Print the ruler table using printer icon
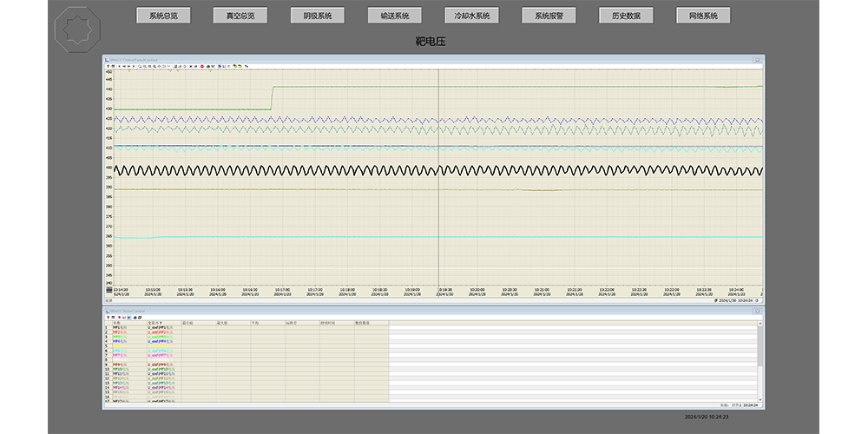 point(135,318)
